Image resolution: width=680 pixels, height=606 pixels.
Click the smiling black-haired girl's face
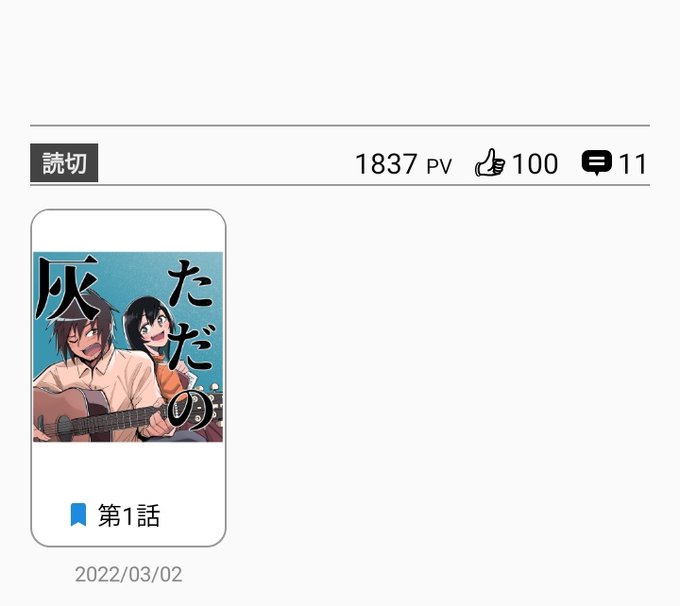click(153, 330)
